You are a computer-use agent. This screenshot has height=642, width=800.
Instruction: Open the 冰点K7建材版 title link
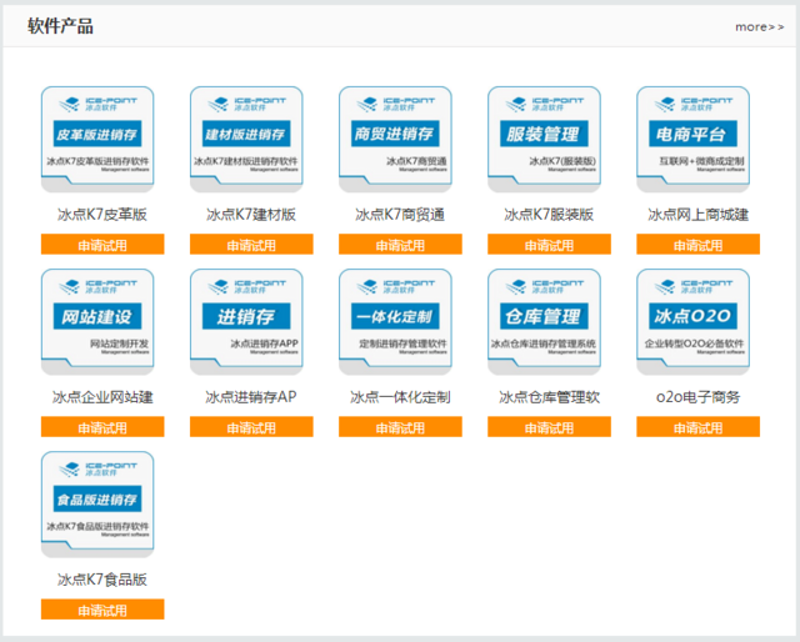coord(252,214)
